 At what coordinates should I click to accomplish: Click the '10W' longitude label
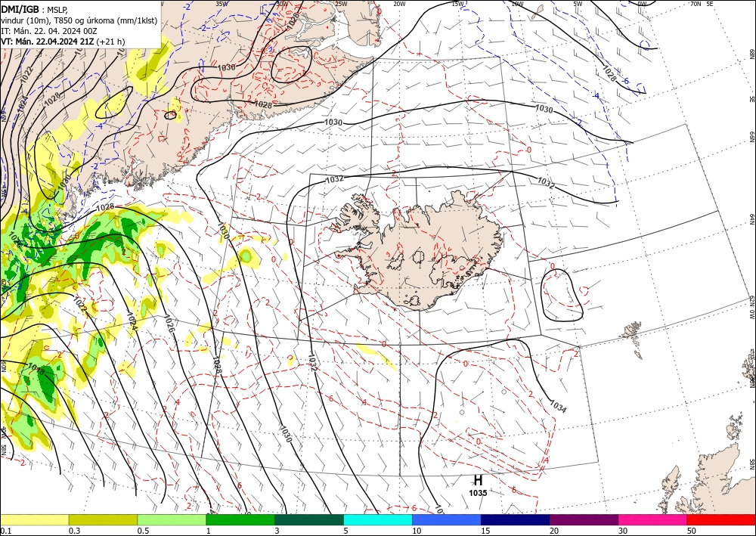[x=517, y=4]
